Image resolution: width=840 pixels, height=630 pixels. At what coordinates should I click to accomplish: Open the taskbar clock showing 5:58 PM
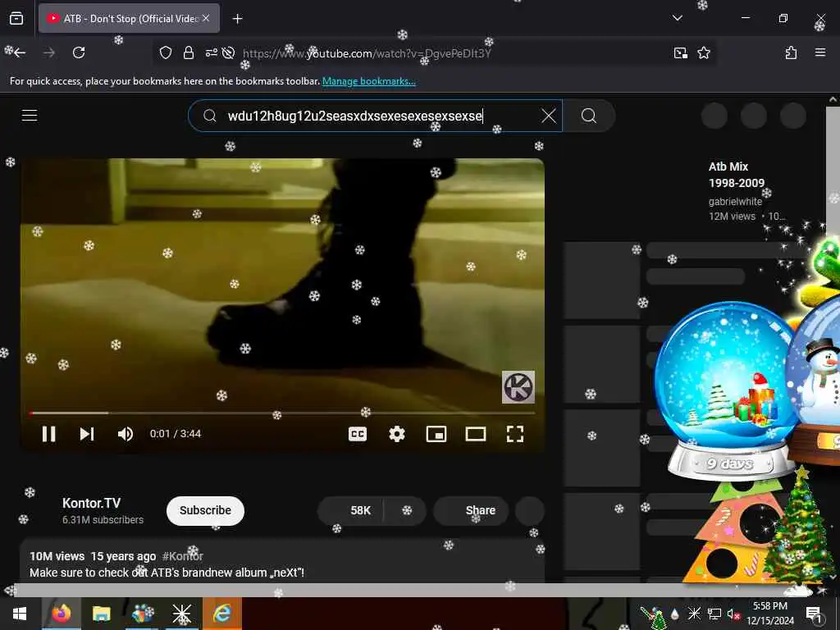769,614
